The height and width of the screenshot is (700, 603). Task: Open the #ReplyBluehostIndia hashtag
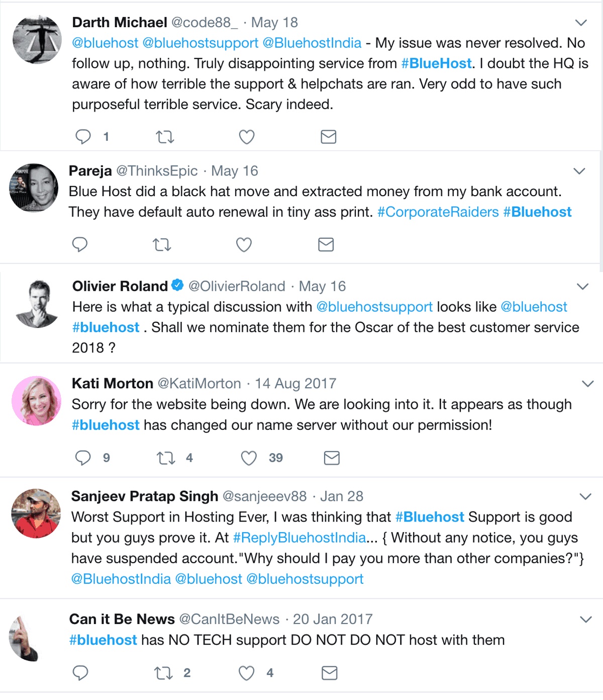coord(299,538)
